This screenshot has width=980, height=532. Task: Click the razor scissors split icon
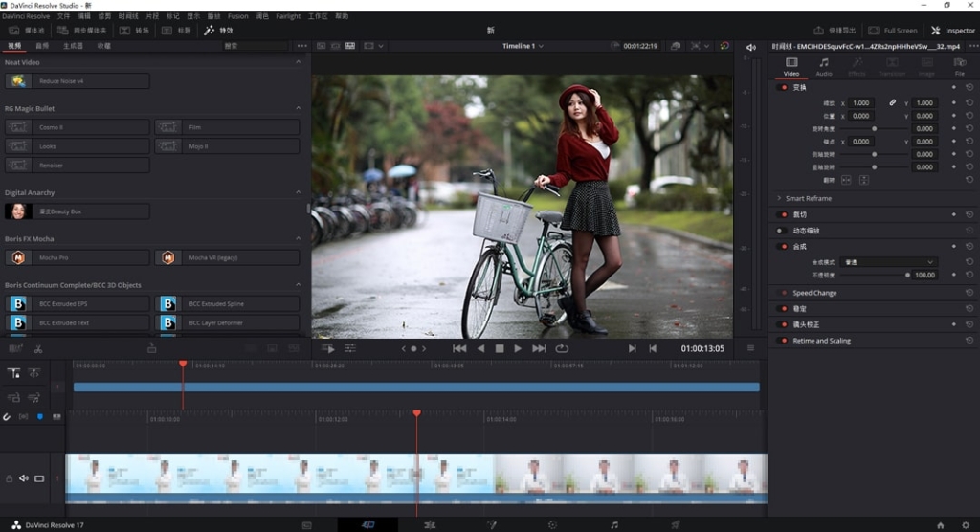(x=38, y=349)
